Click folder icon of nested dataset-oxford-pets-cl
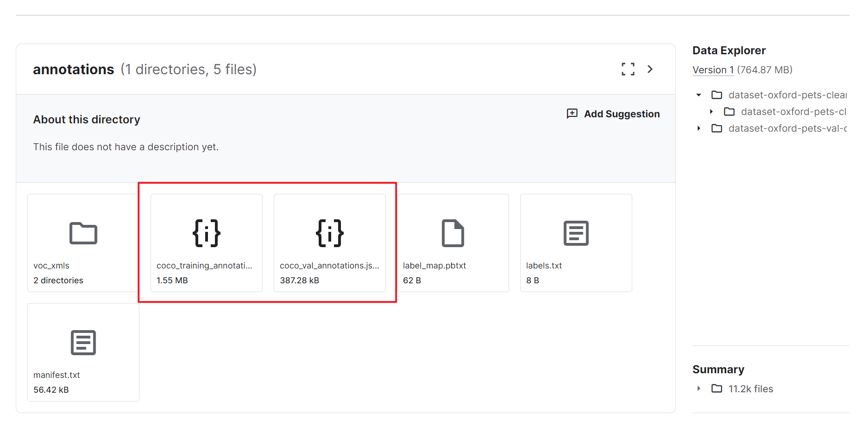The image size is (868, 434). coord(730,111)
